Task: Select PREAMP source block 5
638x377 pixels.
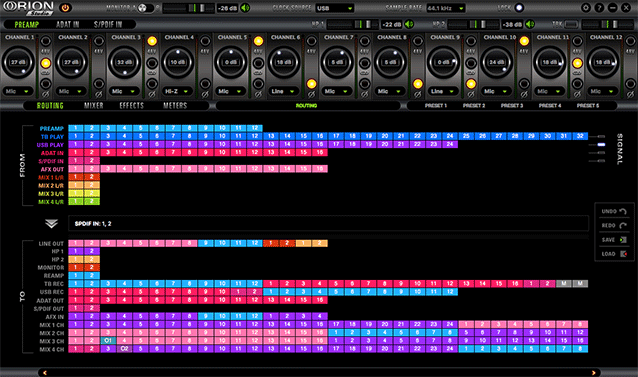Action: coord(141,128)
